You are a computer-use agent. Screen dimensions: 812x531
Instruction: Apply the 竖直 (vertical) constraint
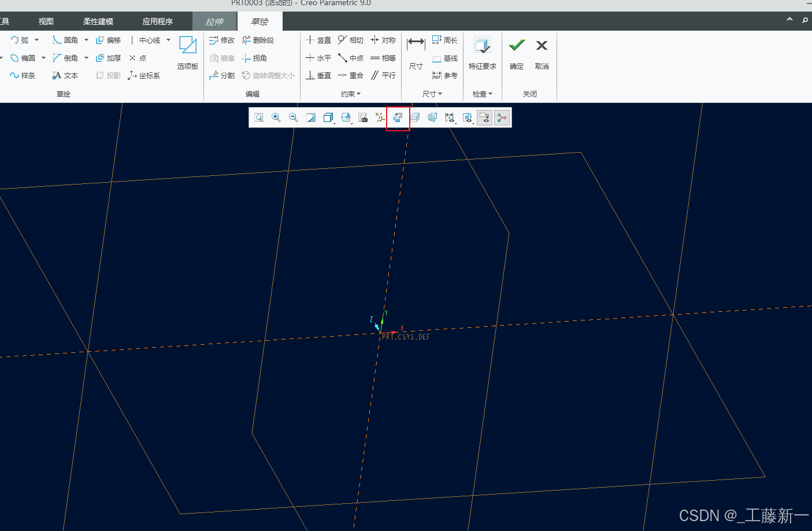[318, 40]
